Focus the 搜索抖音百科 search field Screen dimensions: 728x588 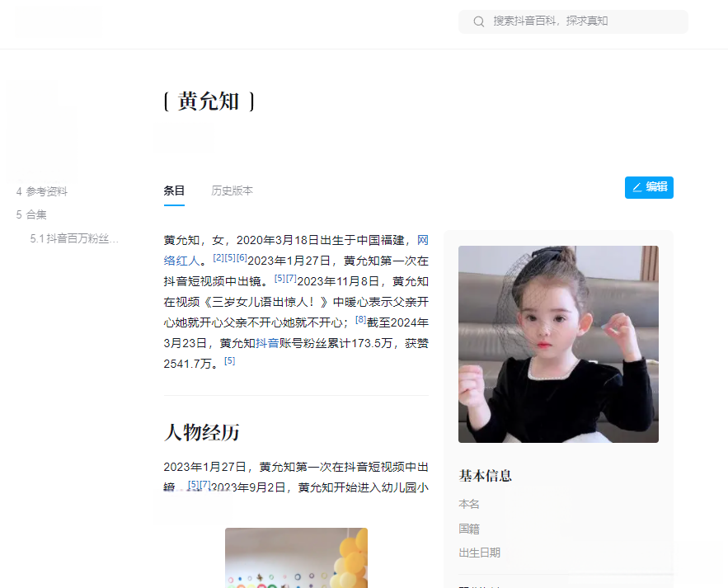[573, 21]
